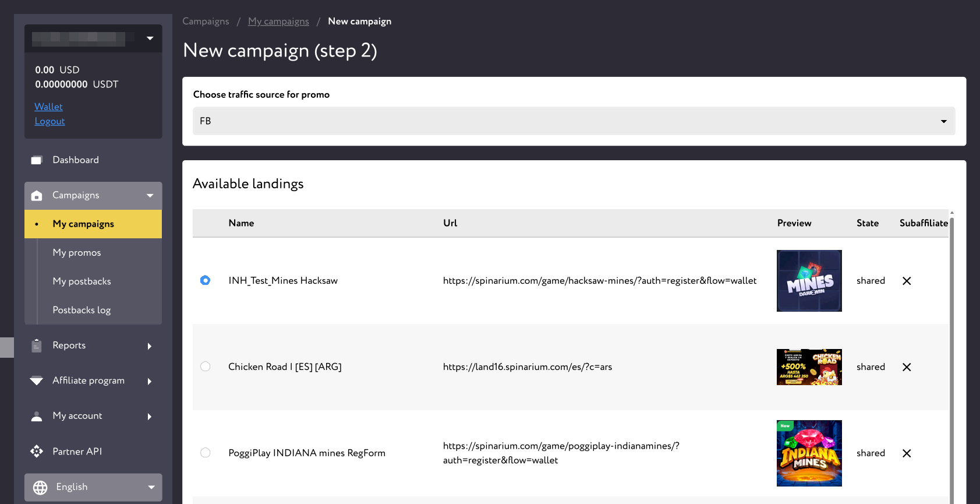This screenshot has height=504, width=980.
Task: Click the Campaigns breadcrumb
Action: (x=206, y=22)
